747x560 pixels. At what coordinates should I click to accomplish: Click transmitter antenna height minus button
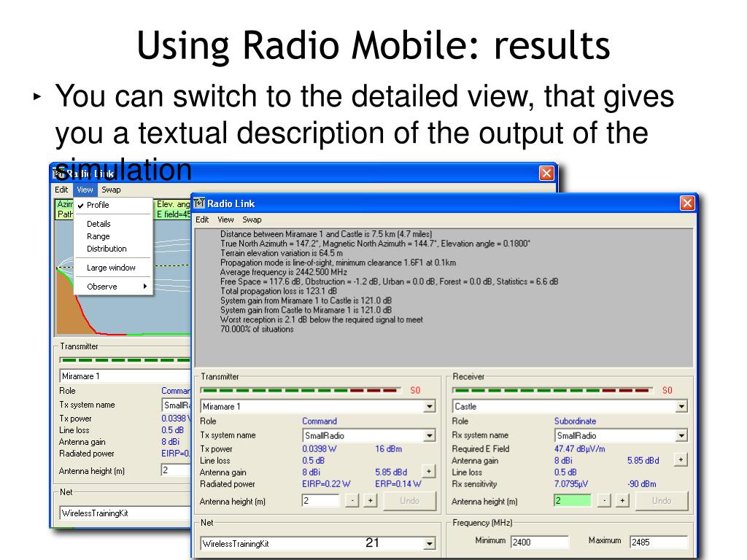pyautogui.click(x=352, y=500)
